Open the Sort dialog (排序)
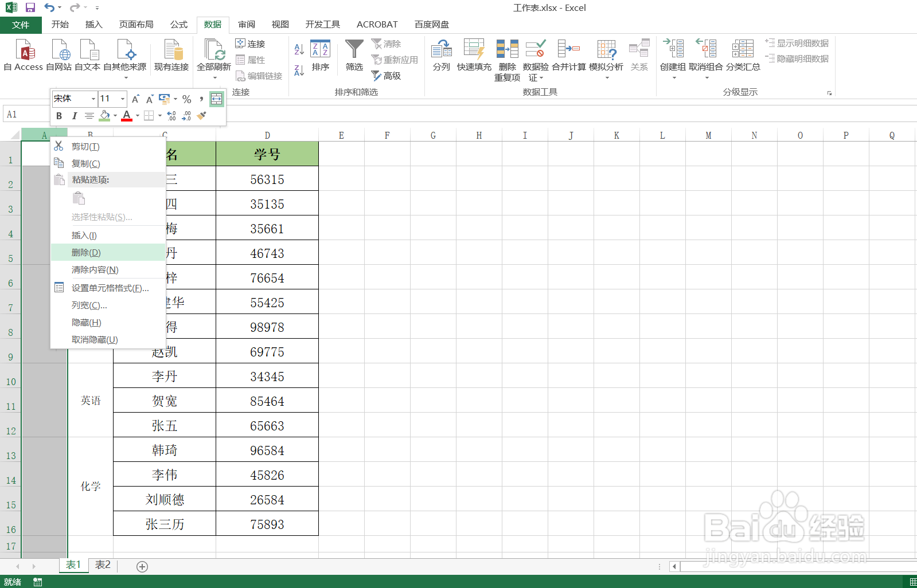Viewport: 917px width, 588px height. (320, 56)
